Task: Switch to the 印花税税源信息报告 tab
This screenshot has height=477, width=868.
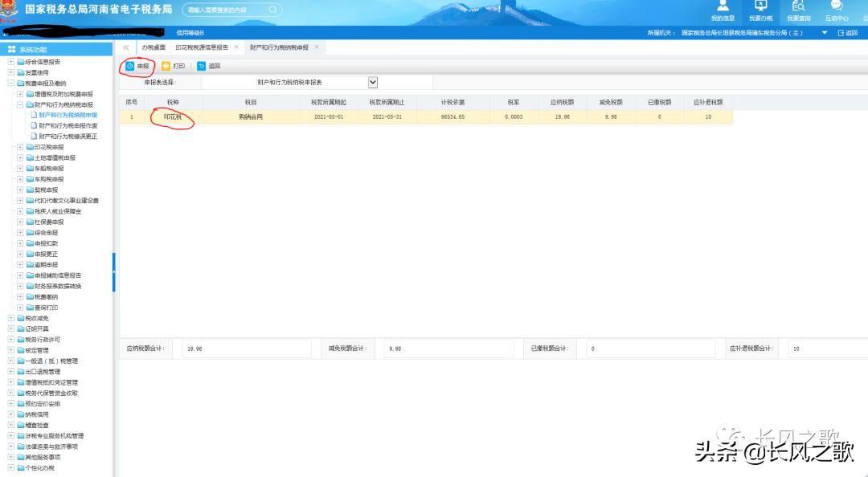Action: point(202,47)
